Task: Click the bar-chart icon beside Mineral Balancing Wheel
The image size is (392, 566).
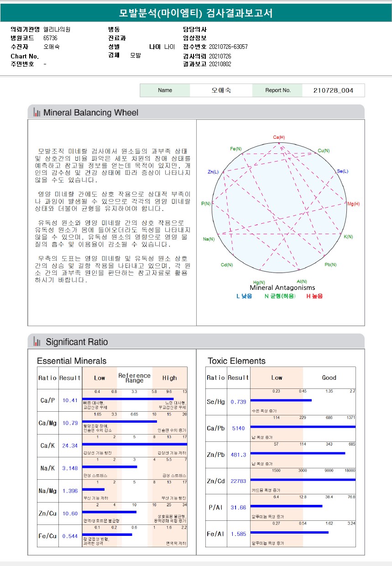Action: point(36,112)
